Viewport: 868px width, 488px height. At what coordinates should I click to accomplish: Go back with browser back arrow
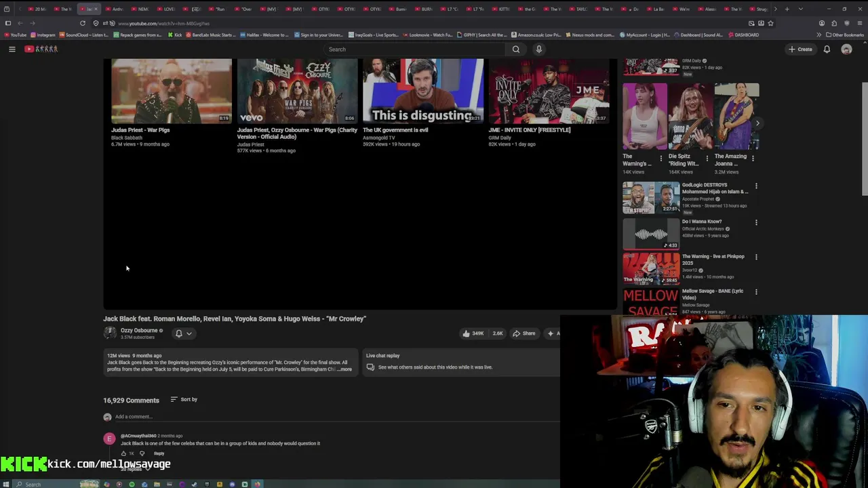point(20,23)
